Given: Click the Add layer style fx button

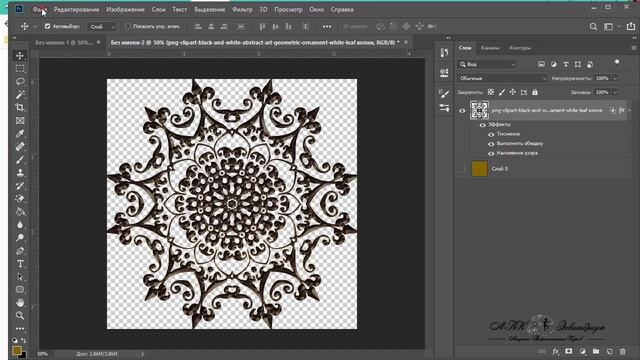Looking at the screenshot, I should [556, 351].
